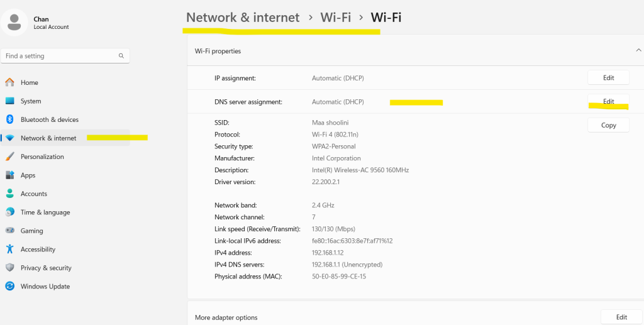Click the System monitor icon
Screen dimensions: 644x325
click(9, 101)
